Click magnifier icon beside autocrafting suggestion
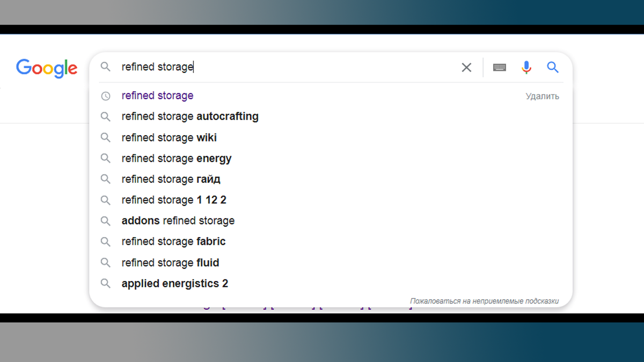This screenshot has height=362, width=644. pos(106,117)
